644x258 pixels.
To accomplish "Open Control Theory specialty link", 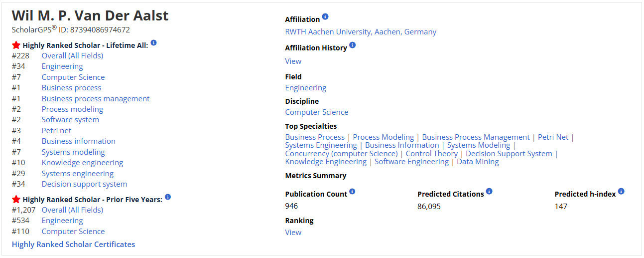I will (432, 154).
